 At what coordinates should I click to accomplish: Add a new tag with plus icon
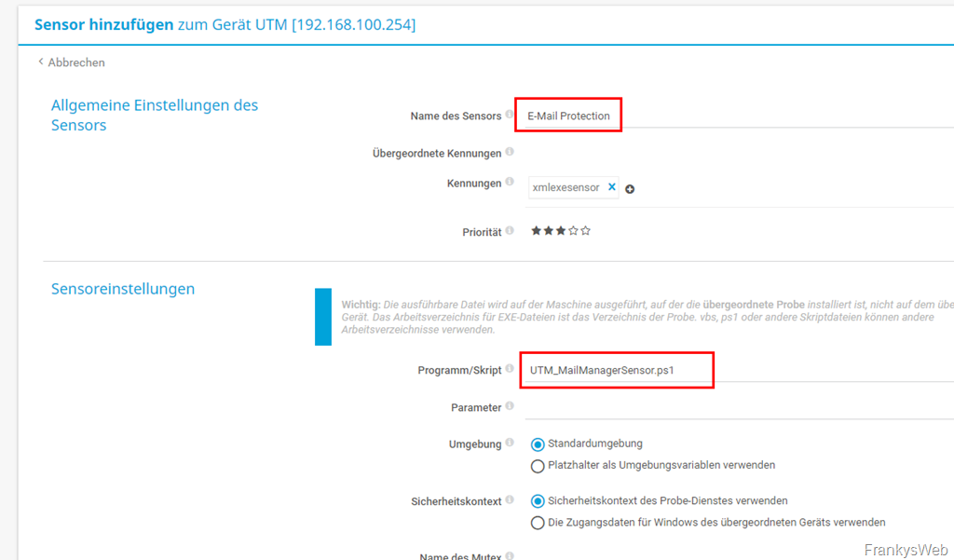pyautogui.click(x=630, y=189)
